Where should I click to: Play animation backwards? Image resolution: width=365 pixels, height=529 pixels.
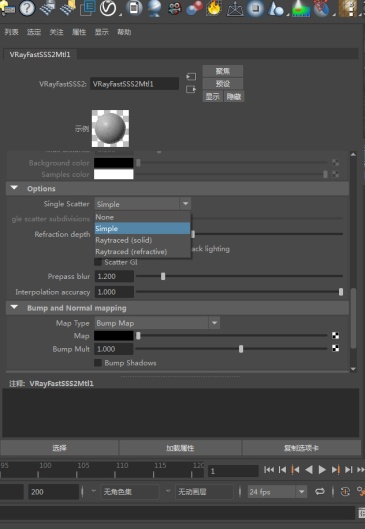(x=309, y=470)
